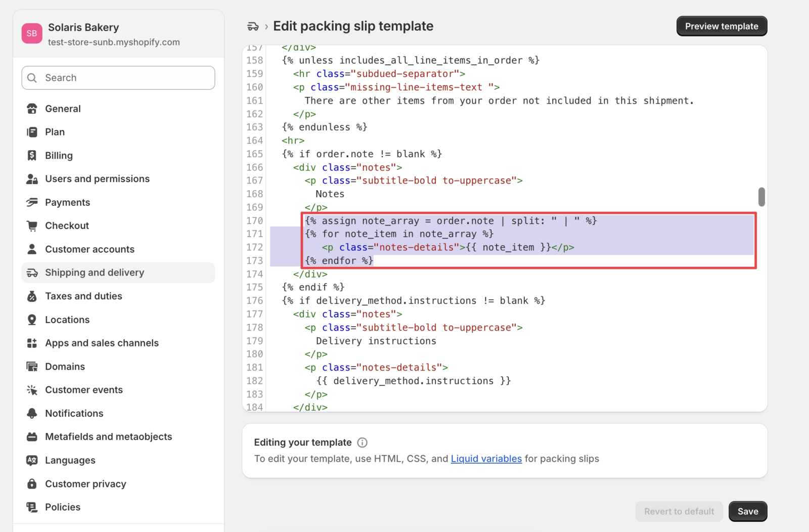Click the Languages icon
809x532 pixels.
click(32, 460)
